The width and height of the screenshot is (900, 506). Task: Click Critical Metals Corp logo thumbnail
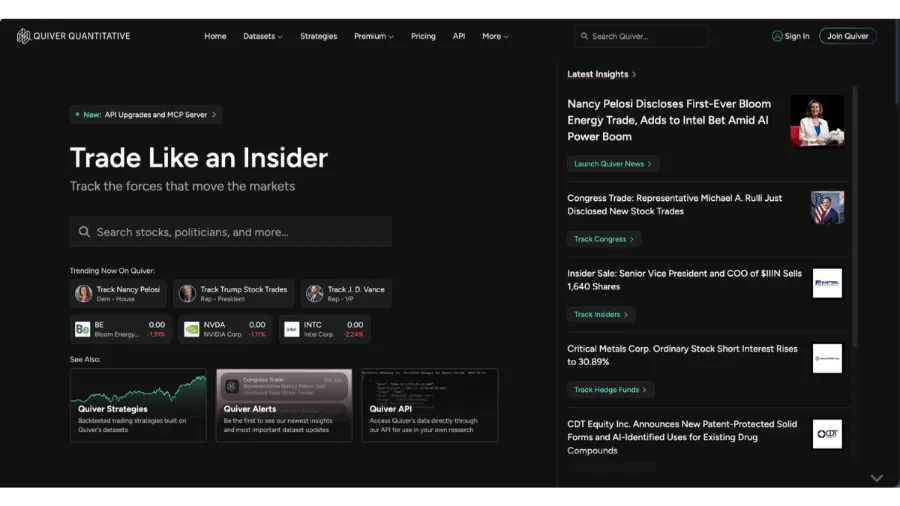[x=827, y=358]
